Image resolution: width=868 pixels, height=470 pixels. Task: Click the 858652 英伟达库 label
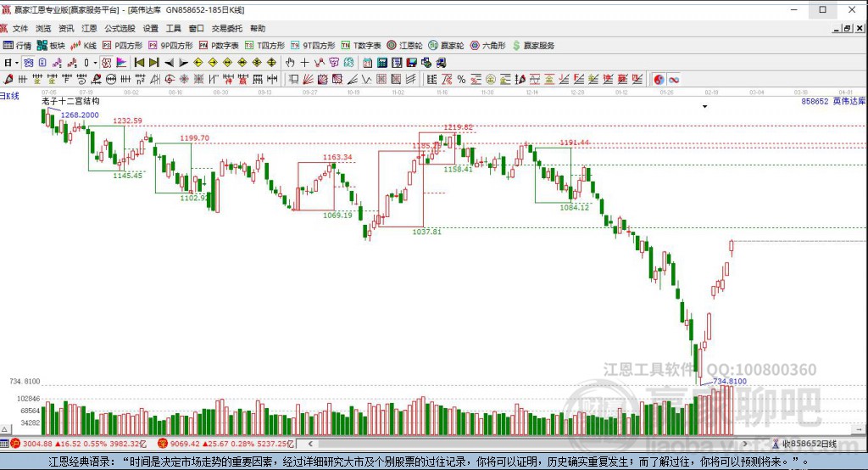tap(833, 101)
